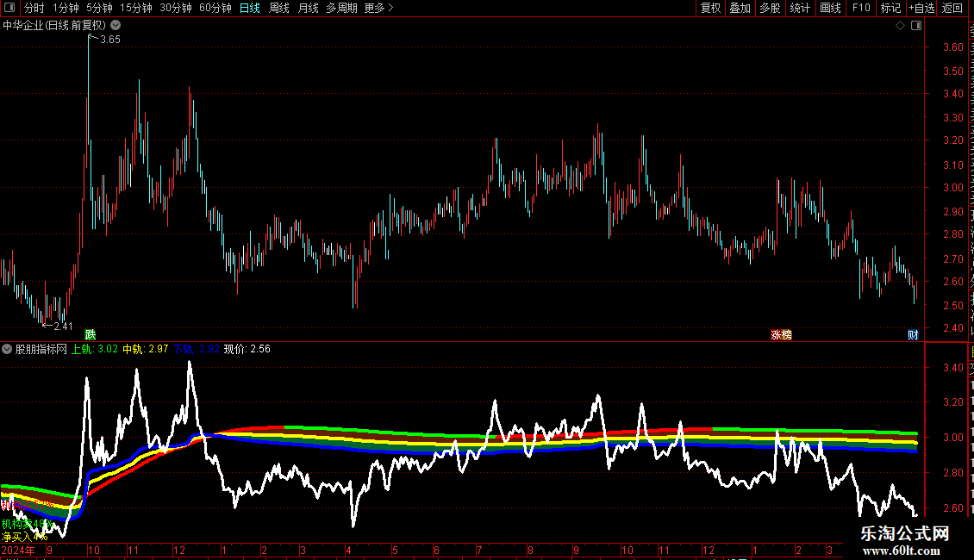974x560 pixels.
Task: Click the 净买入 4% label
Action: (24, 537)
